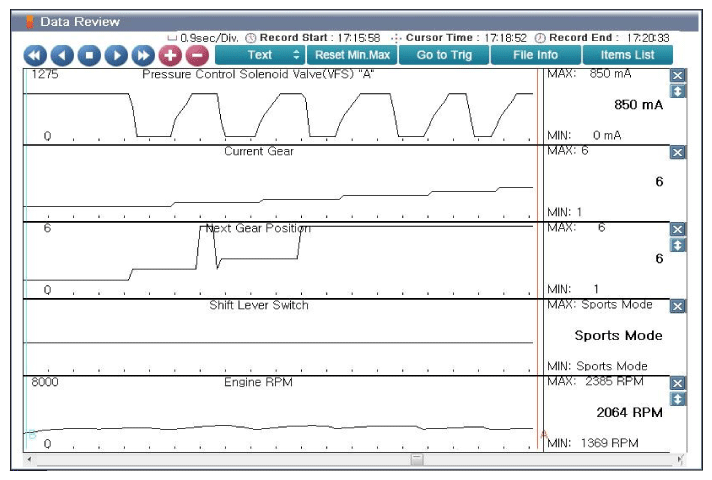This screenshot has height=480, width=712.
Task: Click the Engine RPM graph label
Action: 258,382
